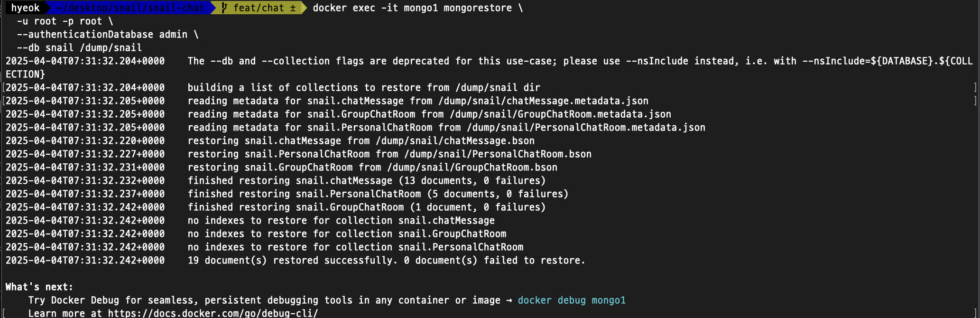Click the 'docker debug mongo1' suggestion link
This screenshot has height=318, width=980.
[571, 300]
